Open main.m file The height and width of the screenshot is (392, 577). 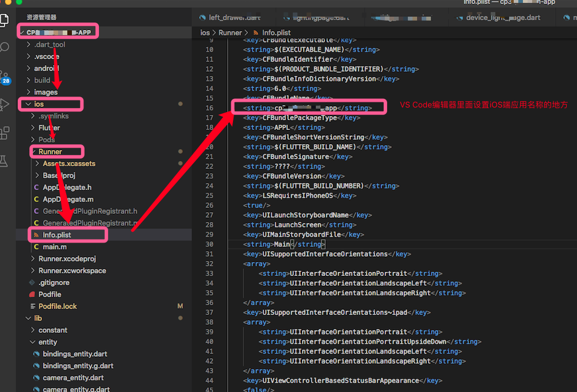click(x=55, y=247)
